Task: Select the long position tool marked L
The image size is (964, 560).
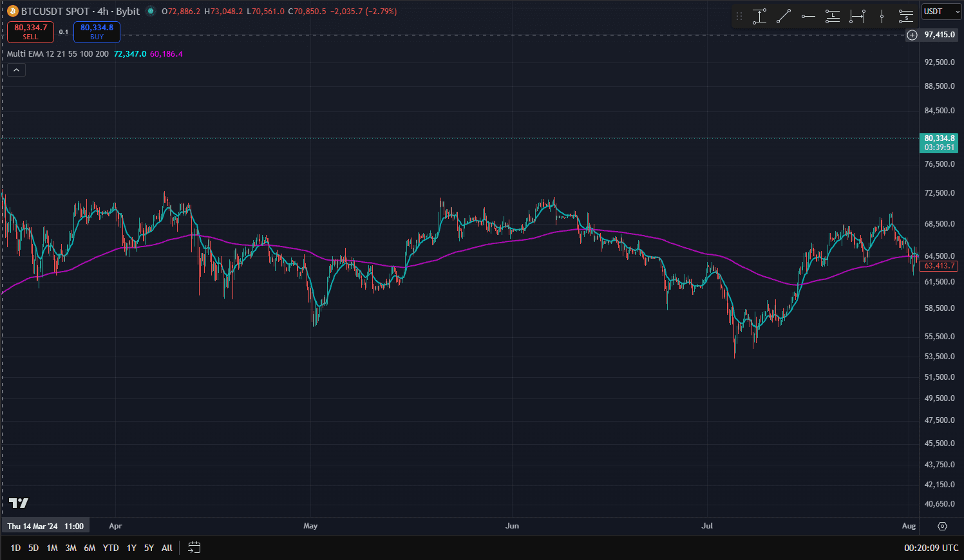Action: pyautogui.click(x=833, y=17)
